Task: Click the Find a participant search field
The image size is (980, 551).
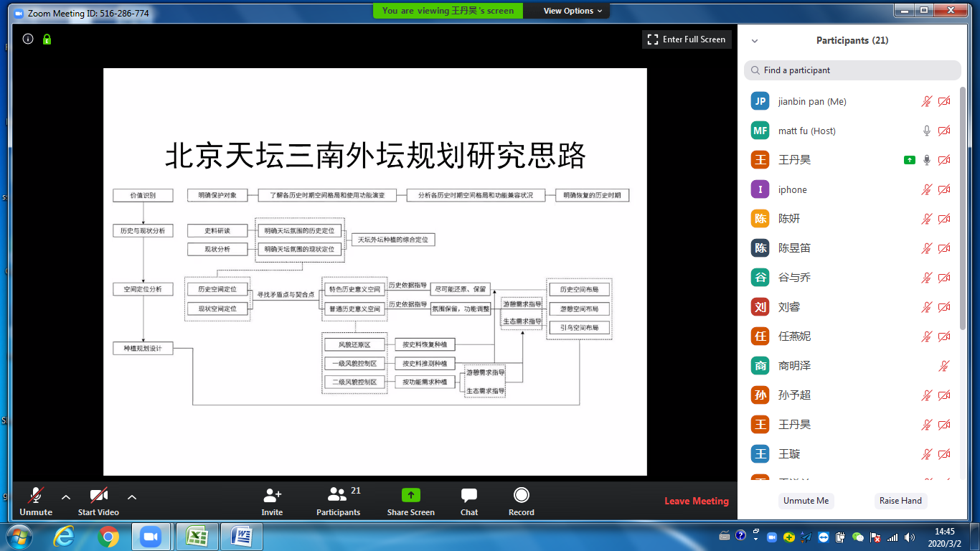Action: [852, 70]
